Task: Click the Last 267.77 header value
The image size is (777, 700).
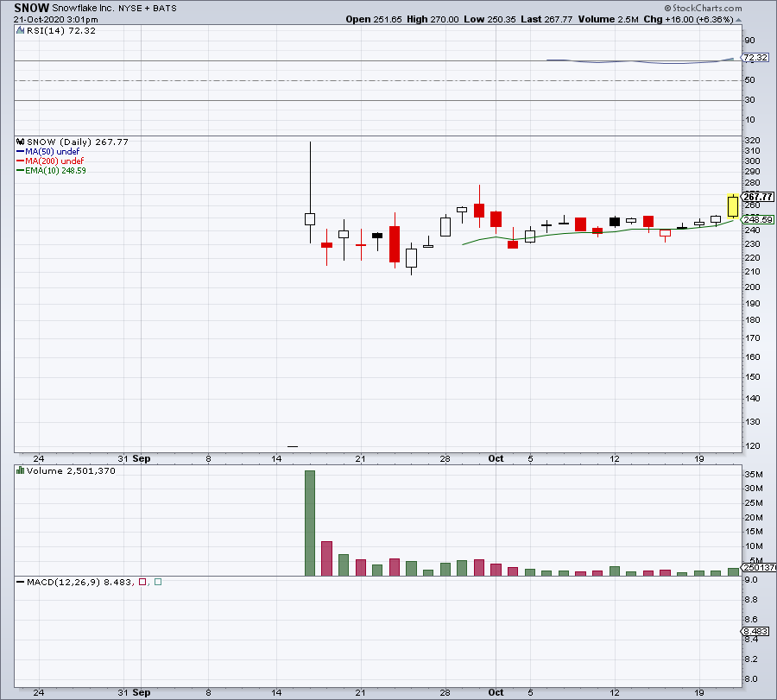Action: click(x=546, y=19)
